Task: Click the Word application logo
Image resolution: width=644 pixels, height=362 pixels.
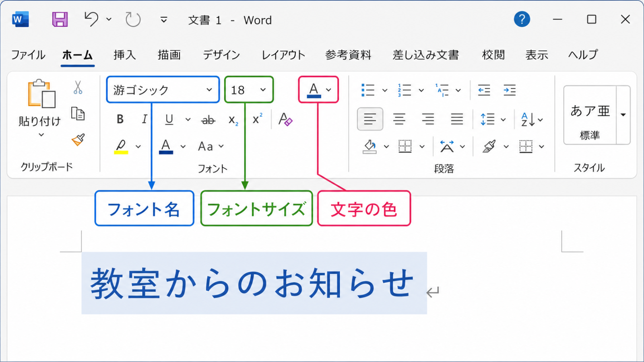Action: point(20,19)
